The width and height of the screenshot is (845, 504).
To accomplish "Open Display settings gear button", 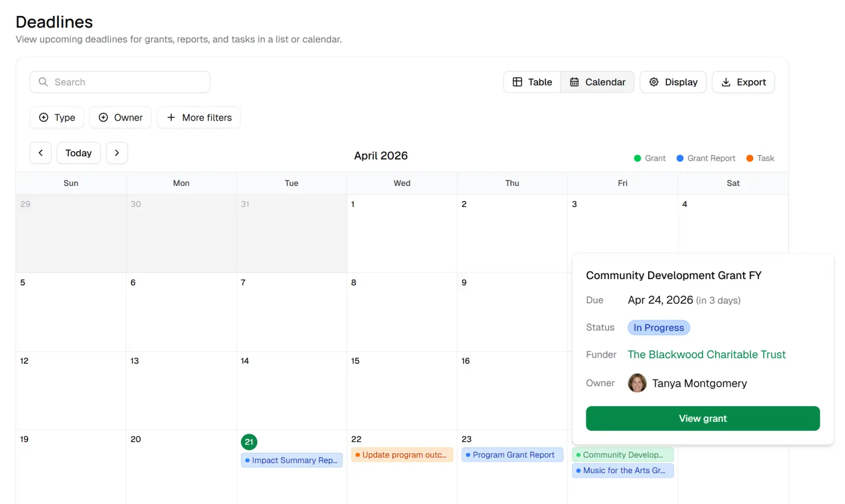I will [673, 82].
